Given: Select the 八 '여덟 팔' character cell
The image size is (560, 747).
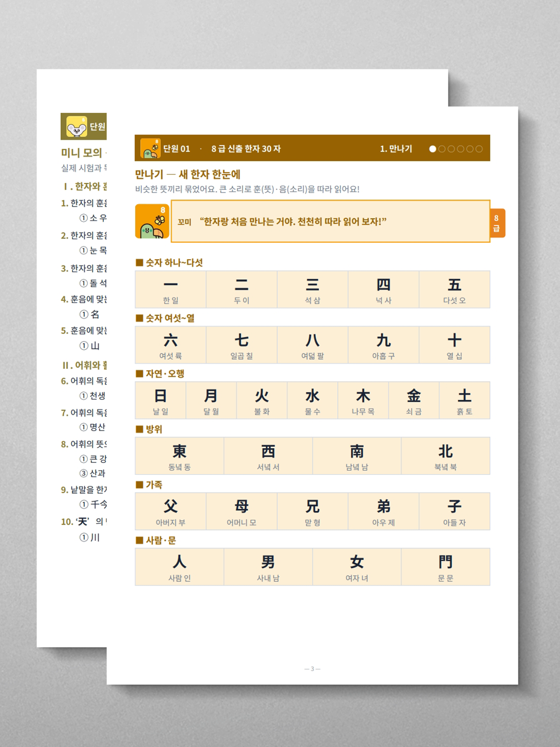Looking at the screenshot, I should (313, 345).
